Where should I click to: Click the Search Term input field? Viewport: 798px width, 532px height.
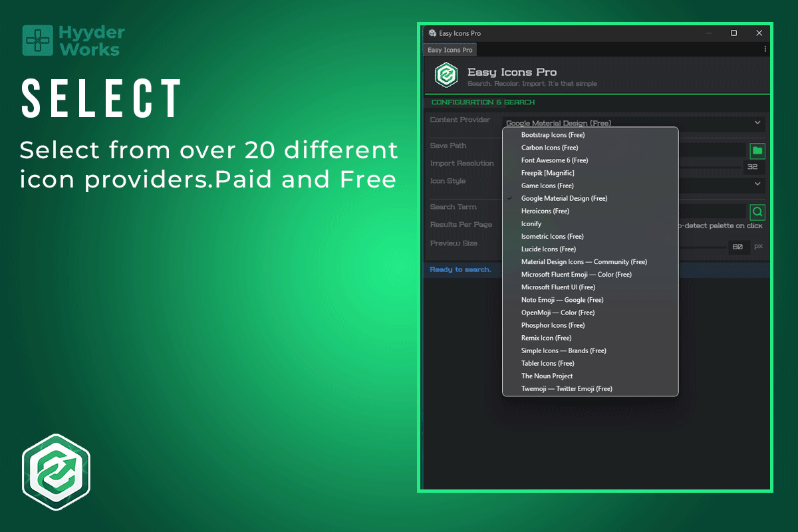coord(713,212)
